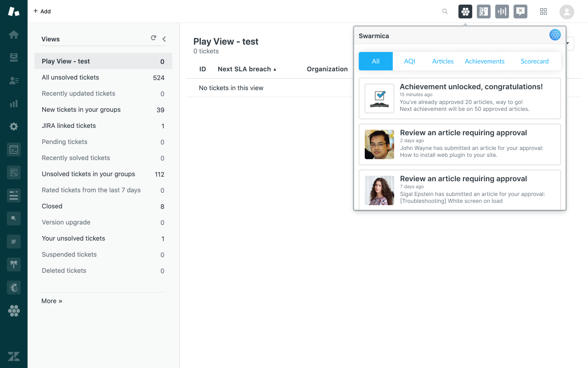Click the Organization column header
The width and height of the screenshot is (588, 368).
(x=327, y=69)
